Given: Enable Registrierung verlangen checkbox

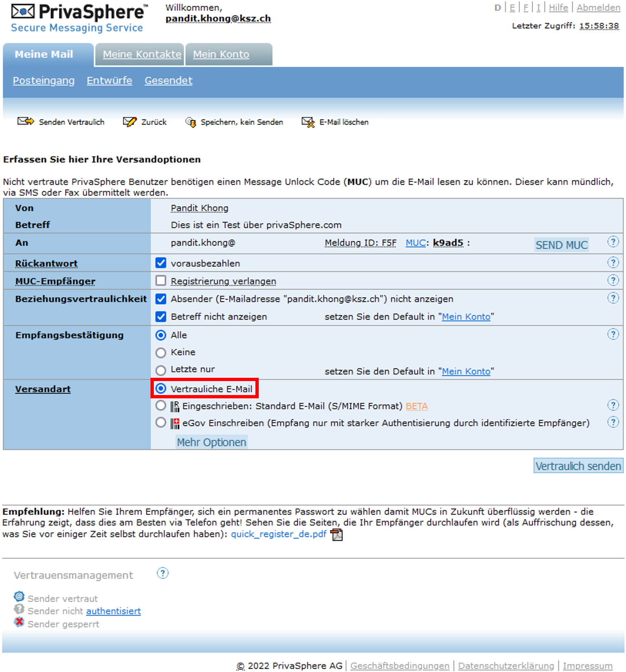Looking at the screenshot, I should pyautogui.click(x=161, y=281).
